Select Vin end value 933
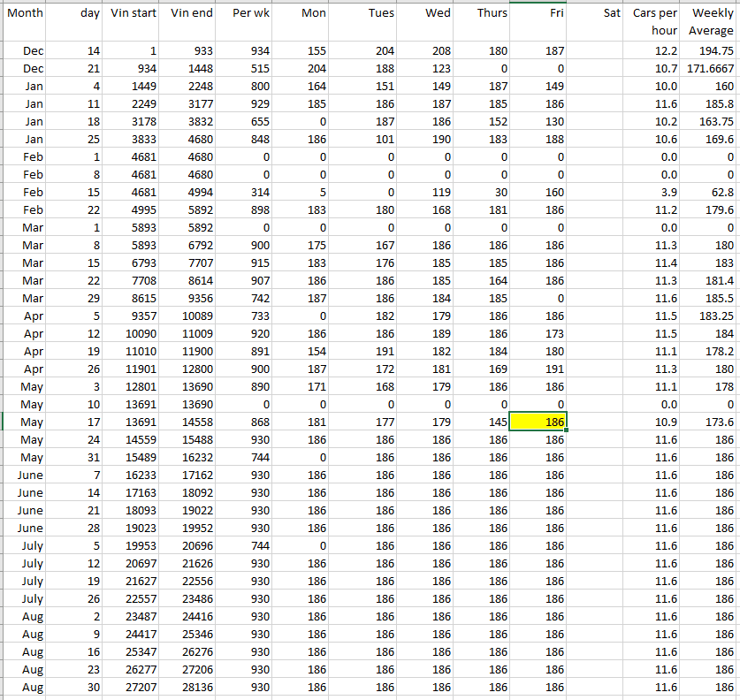 [190, 51]
